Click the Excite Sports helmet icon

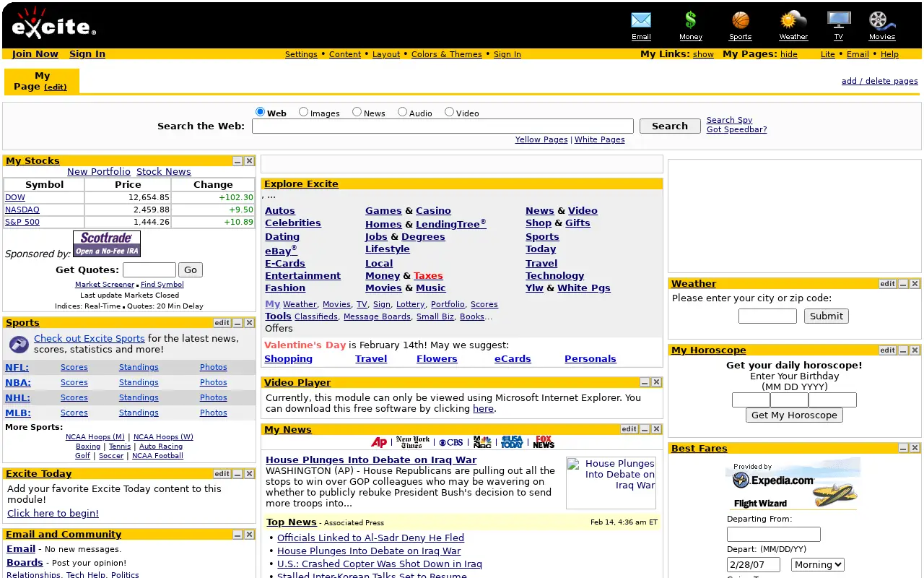(x=19, y=344)
